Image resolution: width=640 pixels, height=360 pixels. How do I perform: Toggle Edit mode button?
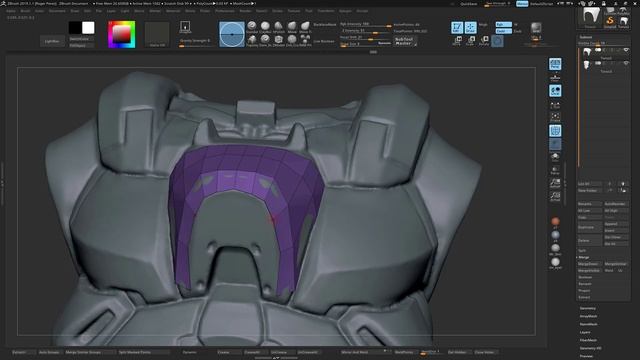pos(457,27)
